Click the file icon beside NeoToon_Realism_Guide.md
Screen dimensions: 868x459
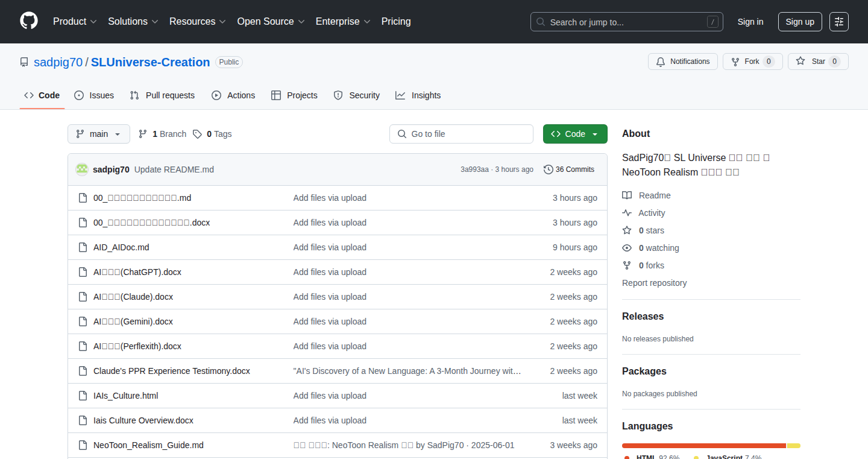pyautogui.click(x=83, y=445)
